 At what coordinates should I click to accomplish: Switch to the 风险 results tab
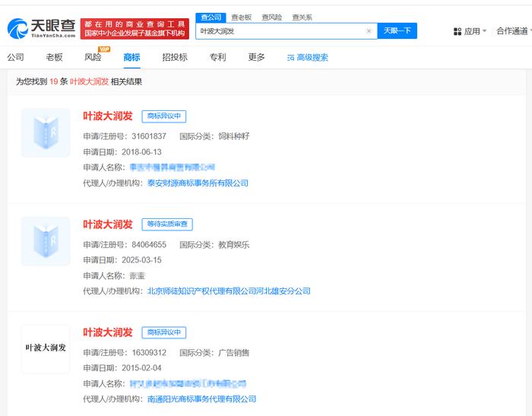93,57
